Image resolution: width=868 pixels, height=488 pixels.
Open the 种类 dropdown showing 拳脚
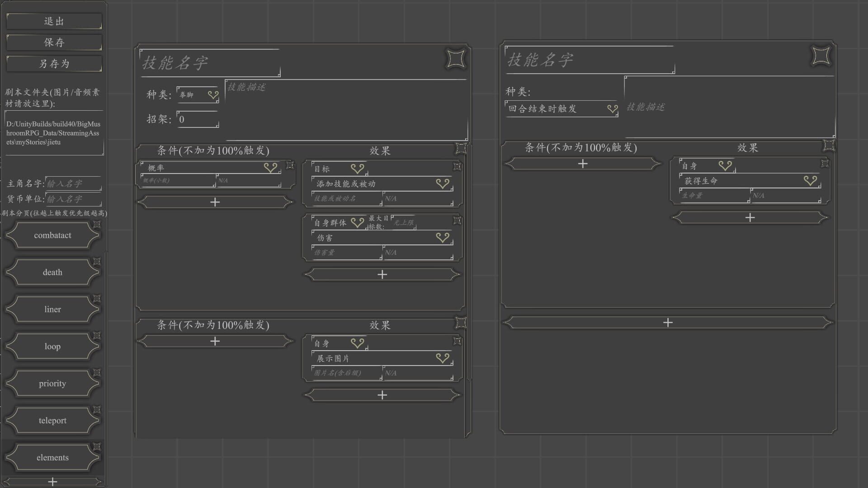click(198, 95)
